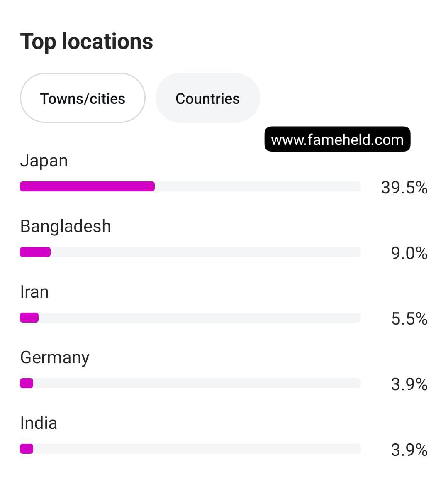Select the Bangladesh country label
This screenshot has width=448, height=499.
[66, 227]
